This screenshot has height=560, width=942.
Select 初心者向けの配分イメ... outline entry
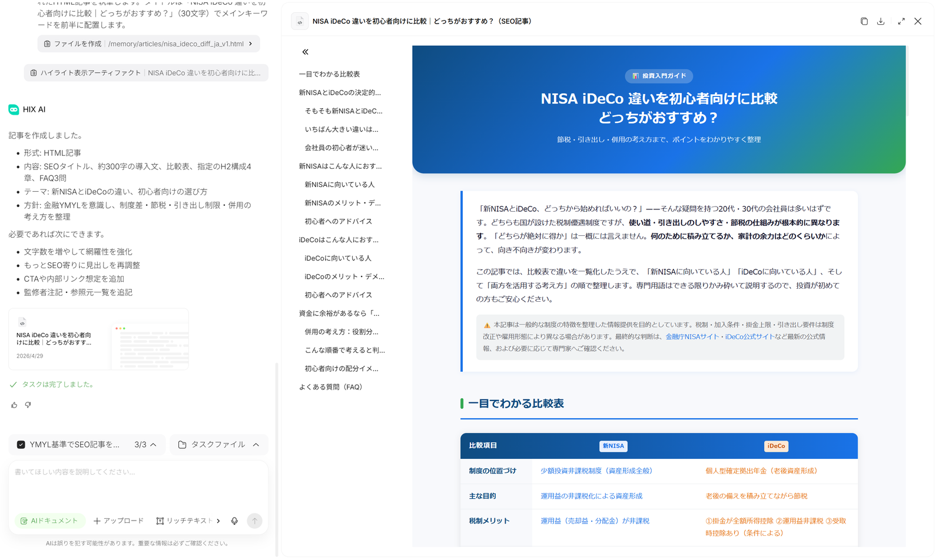point(341,369)
